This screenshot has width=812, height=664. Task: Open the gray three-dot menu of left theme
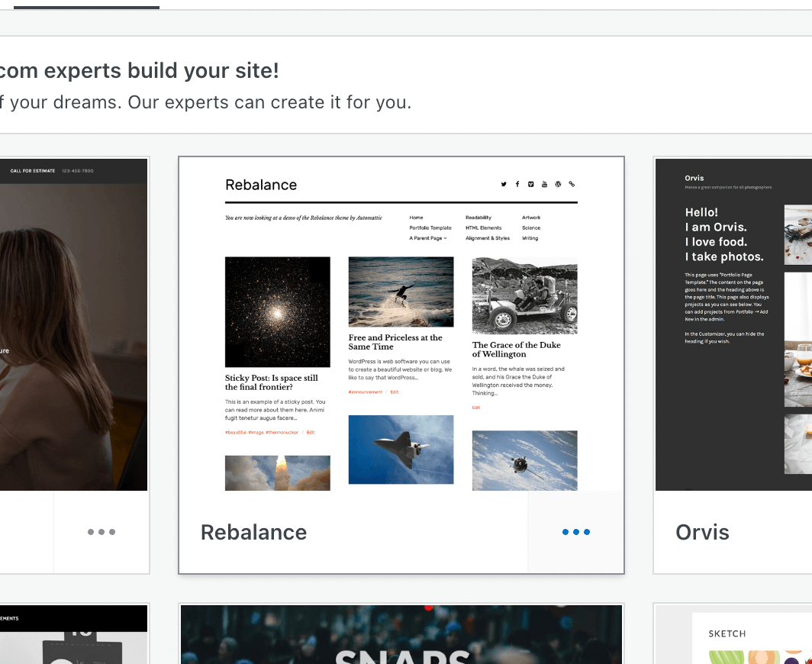click(x=101, y=532)
